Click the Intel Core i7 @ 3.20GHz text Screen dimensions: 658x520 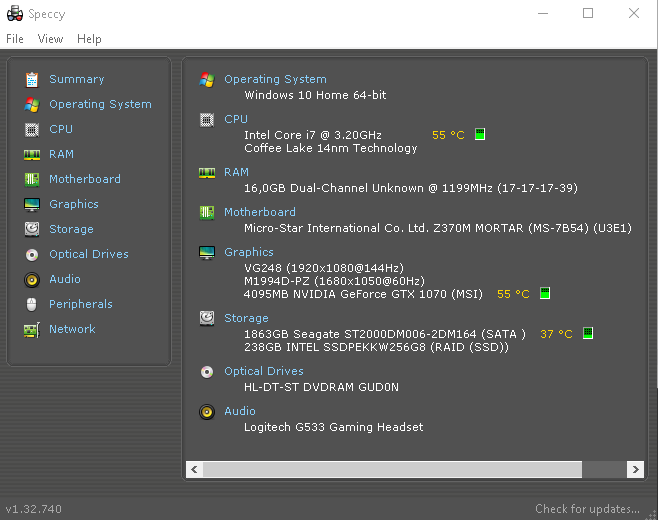coord(313,135)
